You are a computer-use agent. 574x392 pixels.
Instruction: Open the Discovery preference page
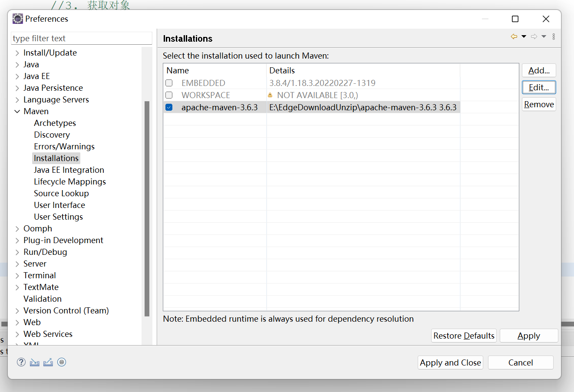tap(52, 135)
